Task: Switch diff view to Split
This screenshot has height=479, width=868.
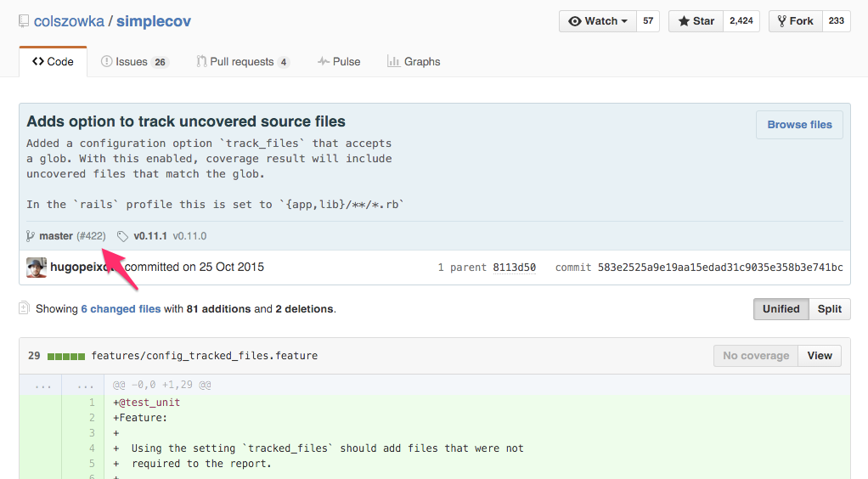Action: click(829, 309)
